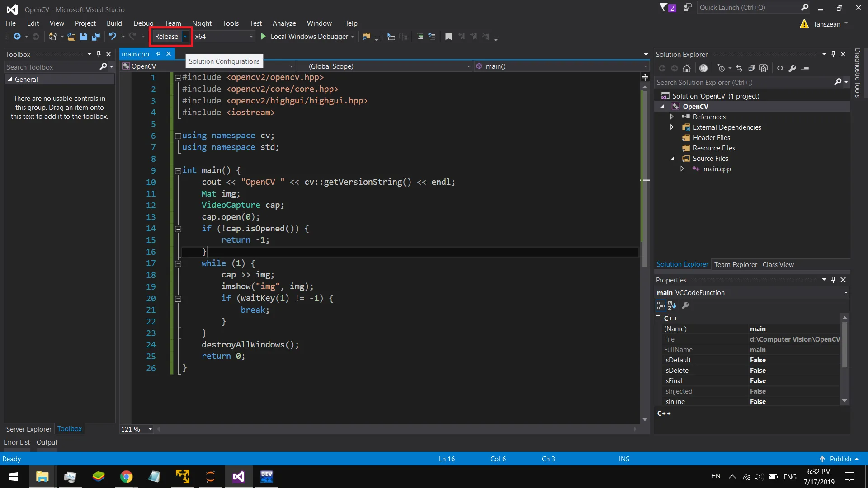Select Categorized view in Properties panel

[660, 306]
